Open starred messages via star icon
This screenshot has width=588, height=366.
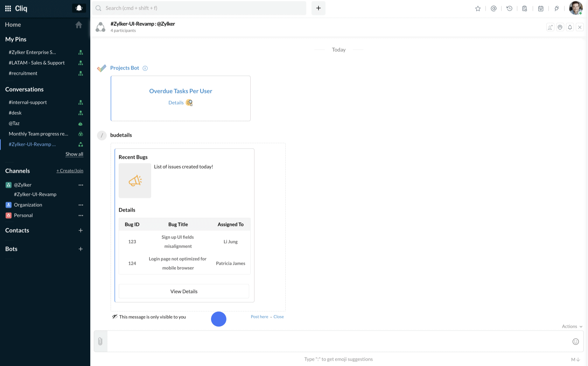point(478,8)
